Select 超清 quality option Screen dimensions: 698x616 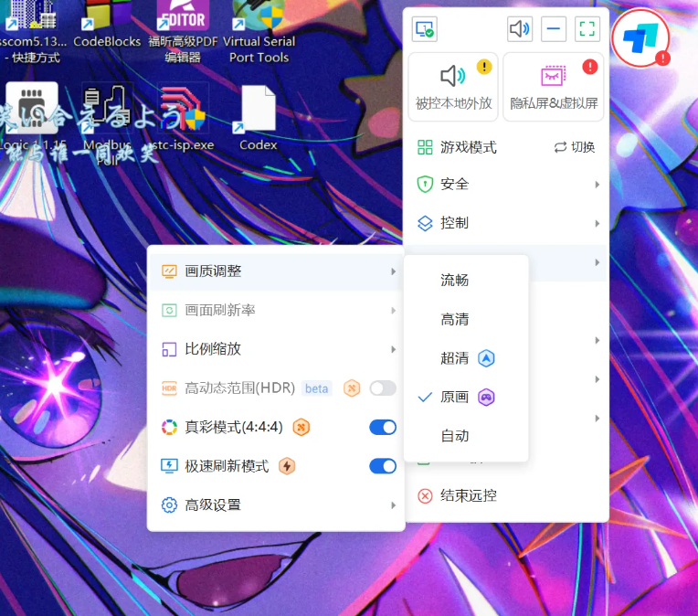(x=466, y=358)
